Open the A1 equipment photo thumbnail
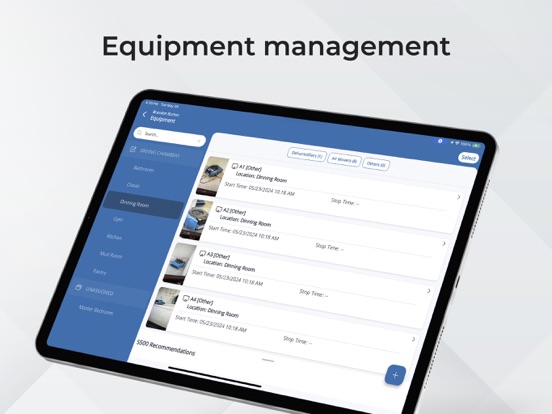 click(213, 177)
